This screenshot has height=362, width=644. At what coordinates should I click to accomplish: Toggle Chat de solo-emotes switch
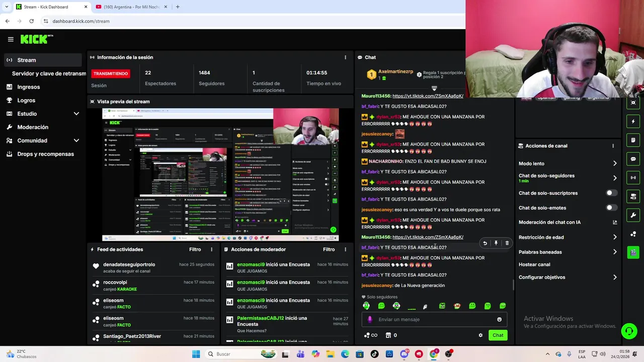[x=612, y=208]
